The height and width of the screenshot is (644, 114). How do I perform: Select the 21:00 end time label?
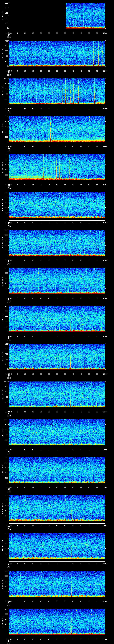click(x=105, y=450)
